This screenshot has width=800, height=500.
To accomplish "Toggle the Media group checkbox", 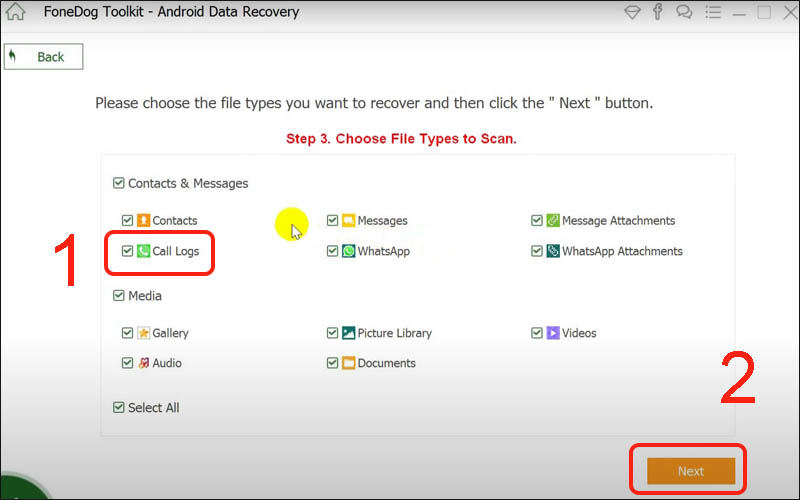I will (118, 295).
